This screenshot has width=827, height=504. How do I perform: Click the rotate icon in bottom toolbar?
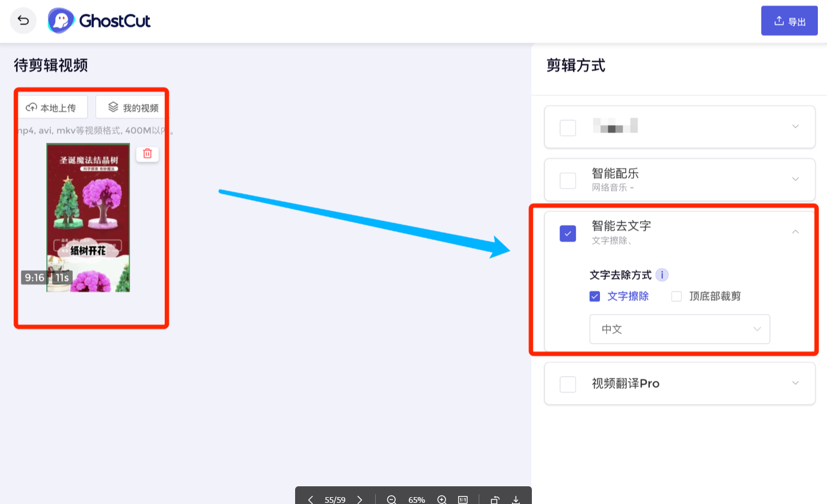[x=494, y=499]
